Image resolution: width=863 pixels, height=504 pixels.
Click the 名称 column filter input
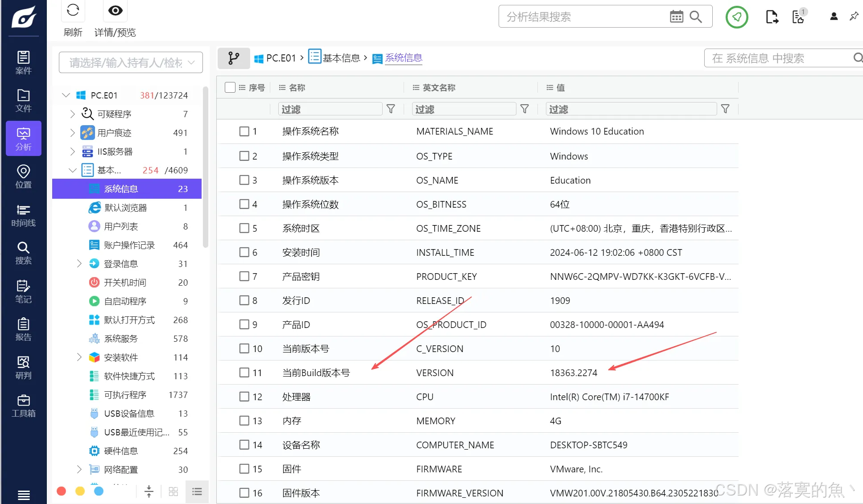tap(330, 109)
